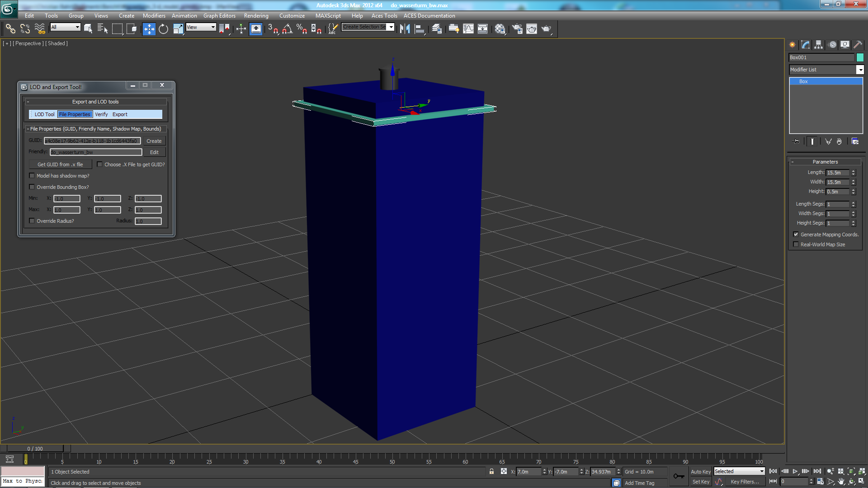The width and height of the screenshot is (868, 488).
Task: Click Get GUID from .x file button
Action: coord(60,164)
